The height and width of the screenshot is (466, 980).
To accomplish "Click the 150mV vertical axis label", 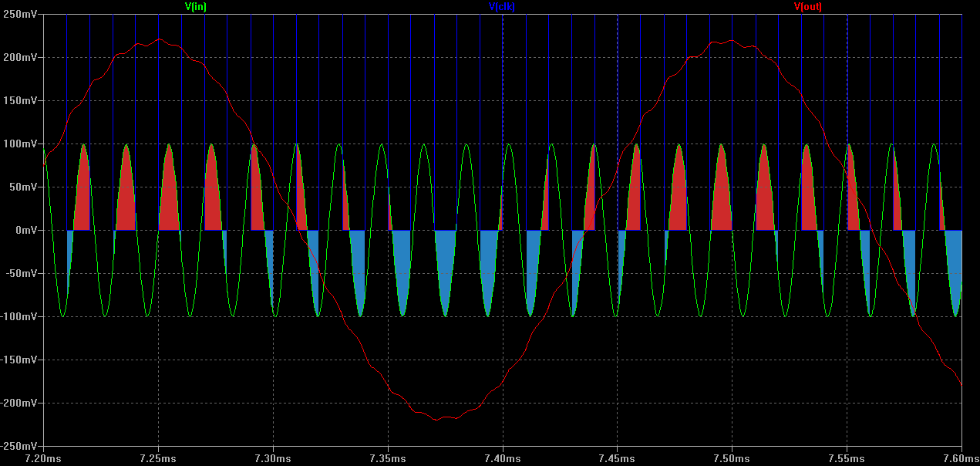I will tap(22, 101).
